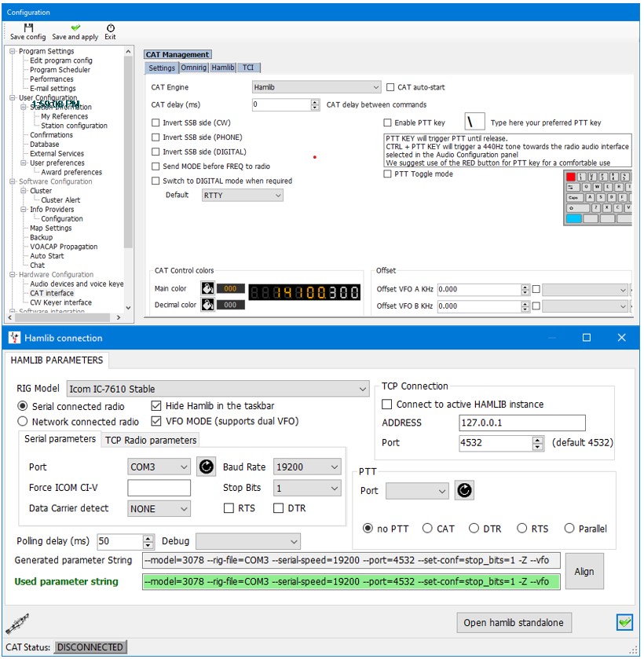Viewport: 644px width, 659px height.
Task: Open the RIG Model dropdown
Action: pyautogui.click(x=218, y=389)
